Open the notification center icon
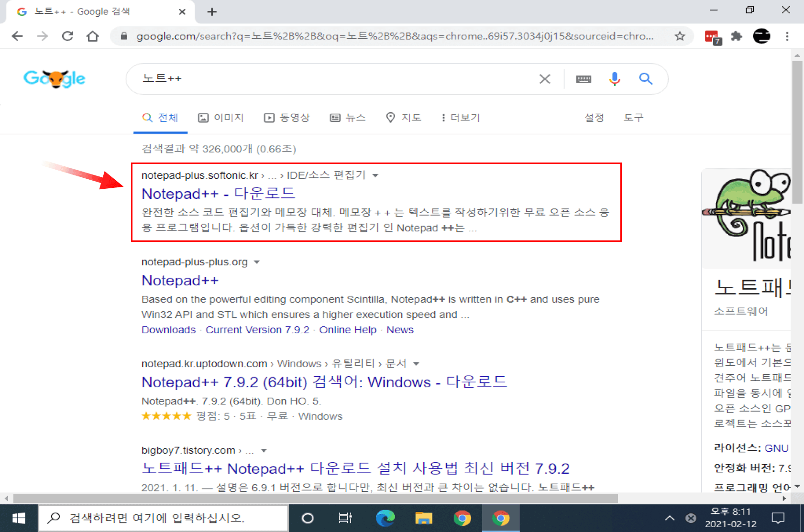The width and height of the screenshot is (804, 532). click(x=778, y=518)
